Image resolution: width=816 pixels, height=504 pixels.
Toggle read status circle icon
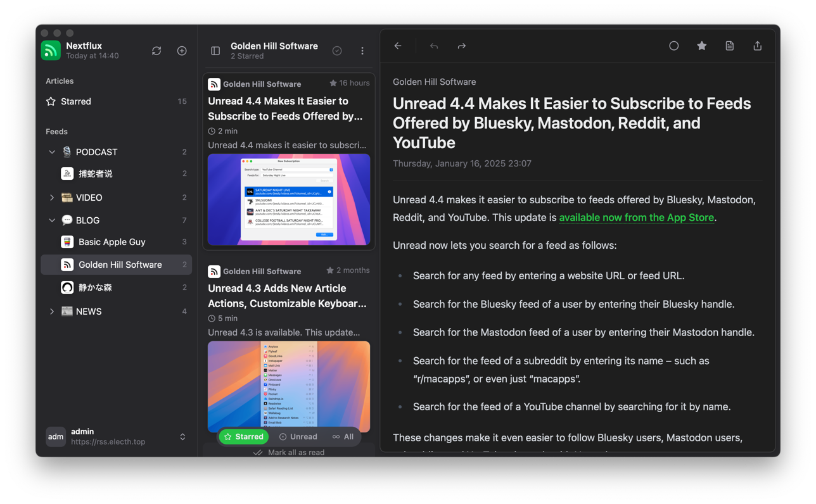click(x=674, y=46)
